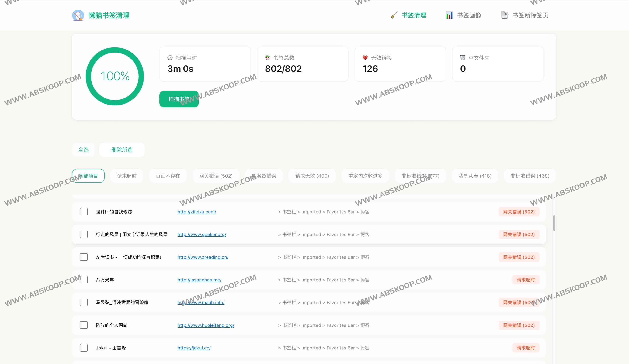Click the books icon beside 书签总数
The image size is (629, 364).
pyautogui.click(x=267, y=58)
